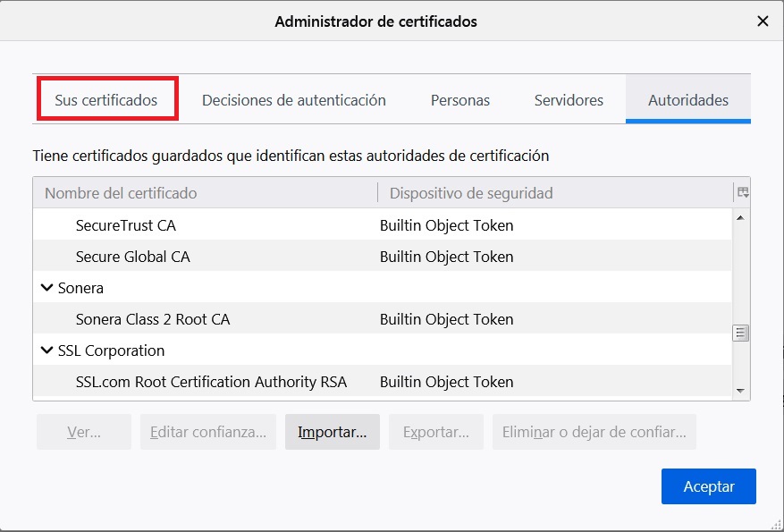Open the column picker icon above the scrollbar

point(743,190)
